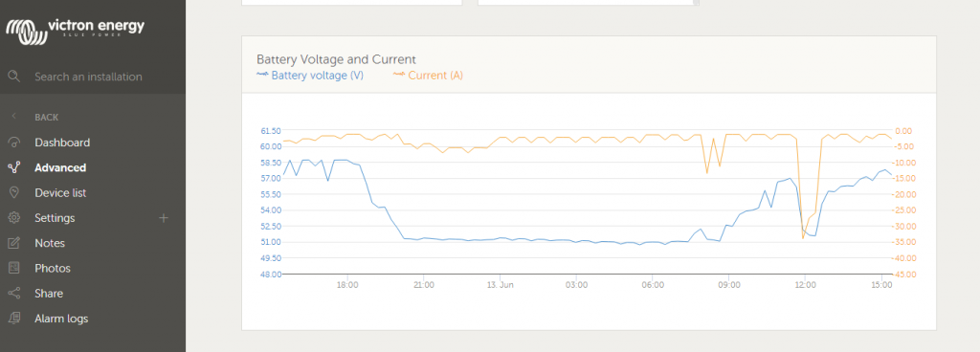Click the orange current dip near 12:00
The width and height of the screenshot is (980, 352).
[803, 238]
